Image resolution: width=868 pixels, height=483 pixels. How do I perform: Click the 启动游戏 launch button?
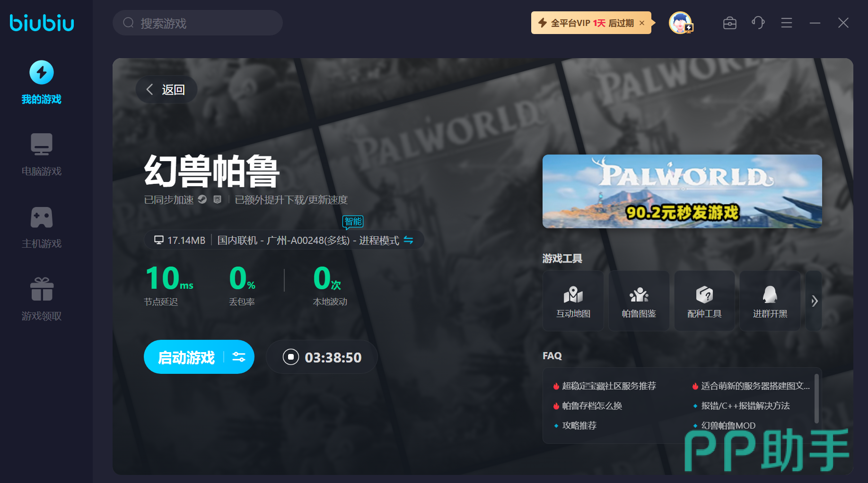point(186,357)
